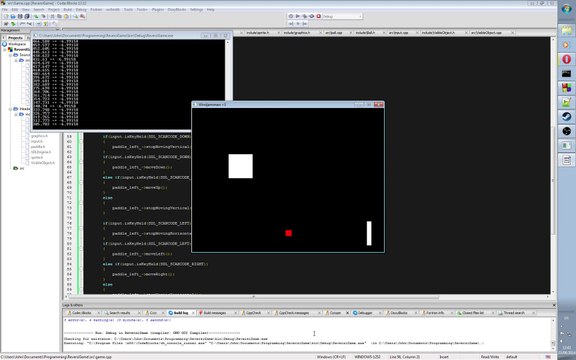Screen dimensions: 576x360
Task: Click the red ball in the game window
Action: click(x=288, y=233)
